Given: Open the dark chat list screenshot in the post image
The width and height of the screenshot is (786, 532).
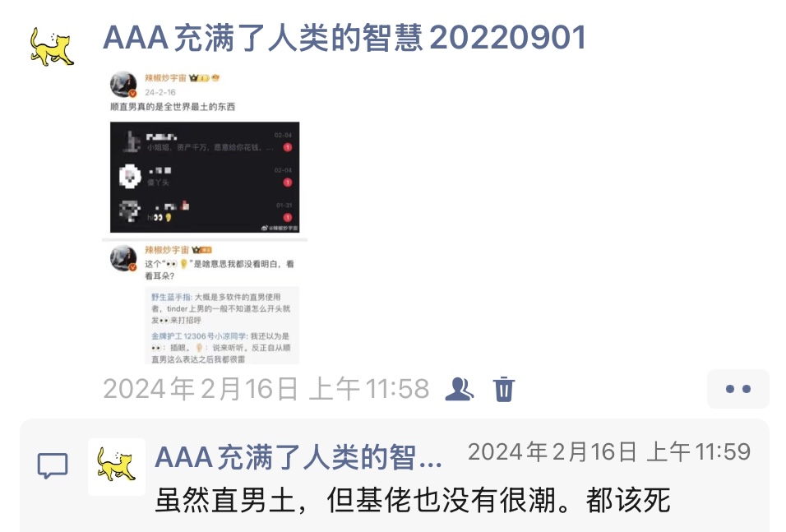Looking at the screenshot, I should [x=205, y=177].
